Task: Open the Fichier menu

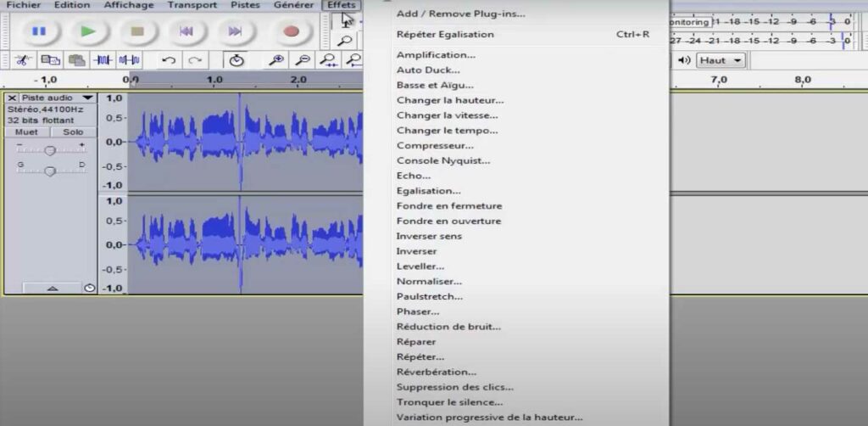Action: coord(23,5)
